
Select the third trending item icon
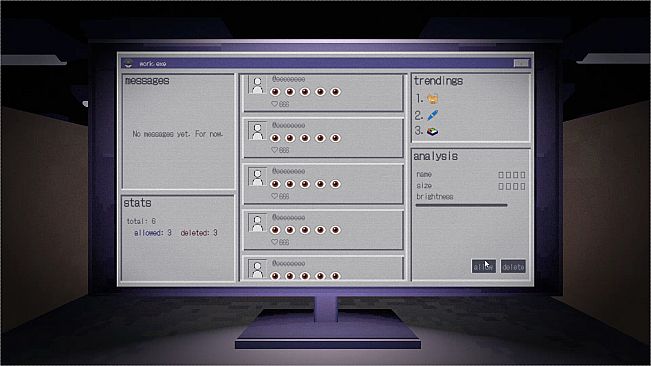(432, 132)
